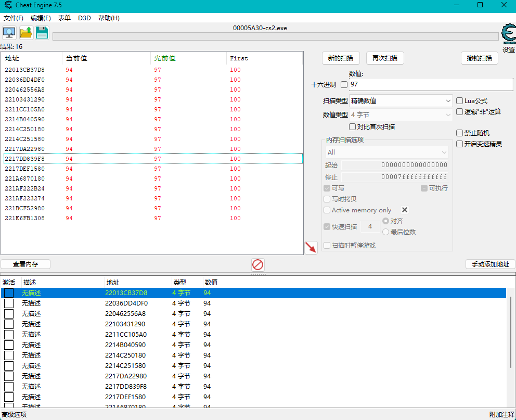Click the process name 00005A30-cs2.exe

tap(260, 28)
